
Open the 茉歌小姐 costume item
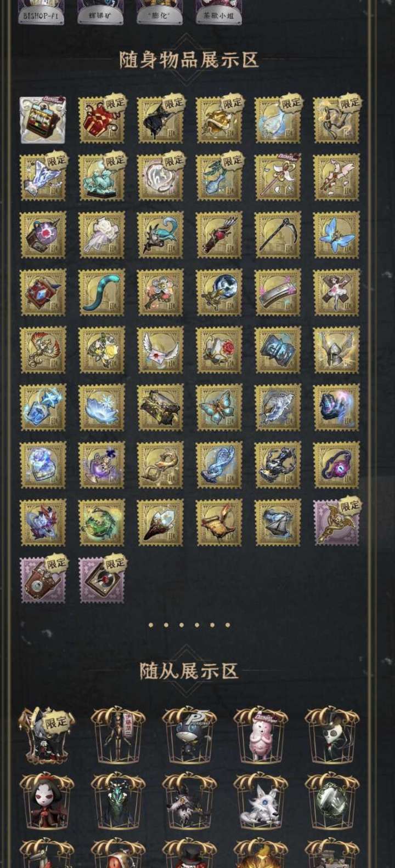219,12
